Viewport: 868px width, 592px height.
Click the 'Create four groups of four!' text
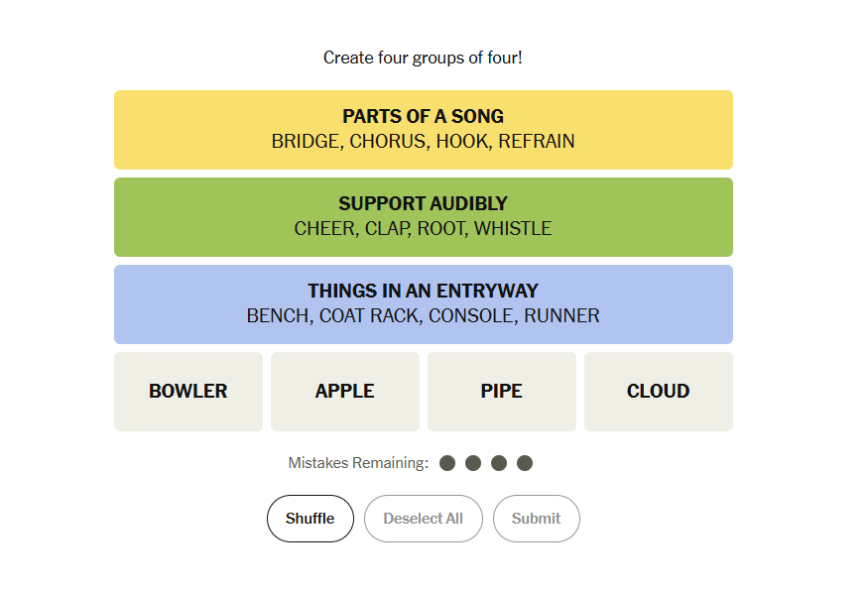click(x=423, y=58)
